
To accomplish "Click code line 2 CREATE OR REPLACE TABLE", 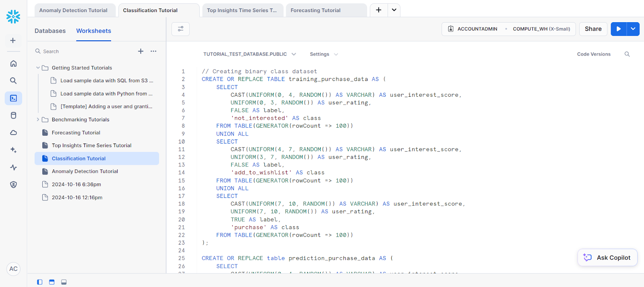I will (294, 79).
